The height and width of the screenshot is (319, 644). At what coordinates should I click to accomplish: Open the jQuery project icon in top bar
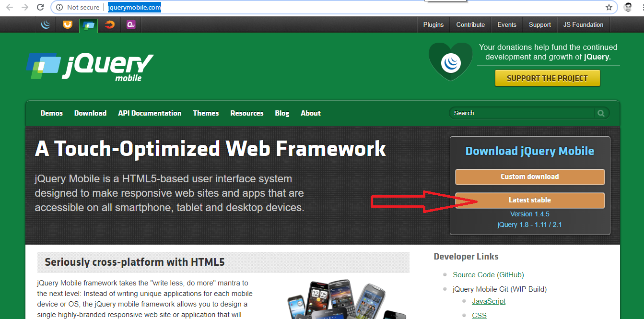point(46,25)
